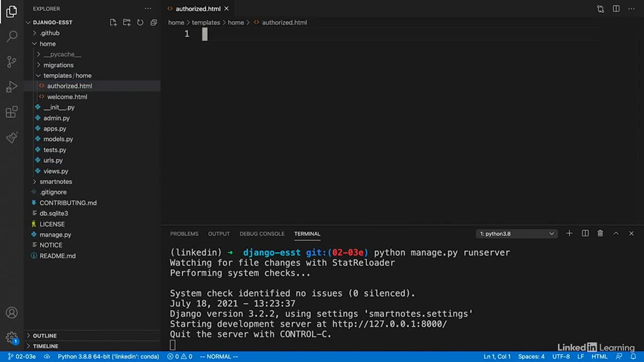Add a new terminal with plus icon
This screenshot has height=362, width=644.
click(x=569, y=233)
